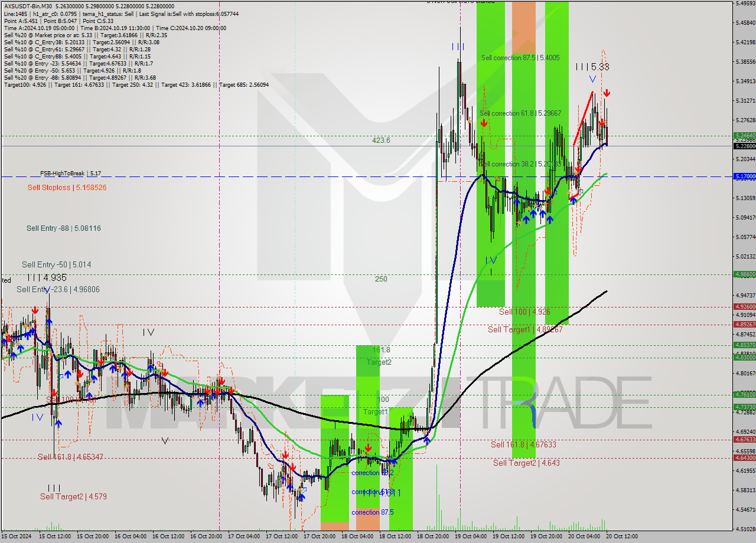
Task: Click the 'correction 38.2' blue label
Action: tap(372, 473)
